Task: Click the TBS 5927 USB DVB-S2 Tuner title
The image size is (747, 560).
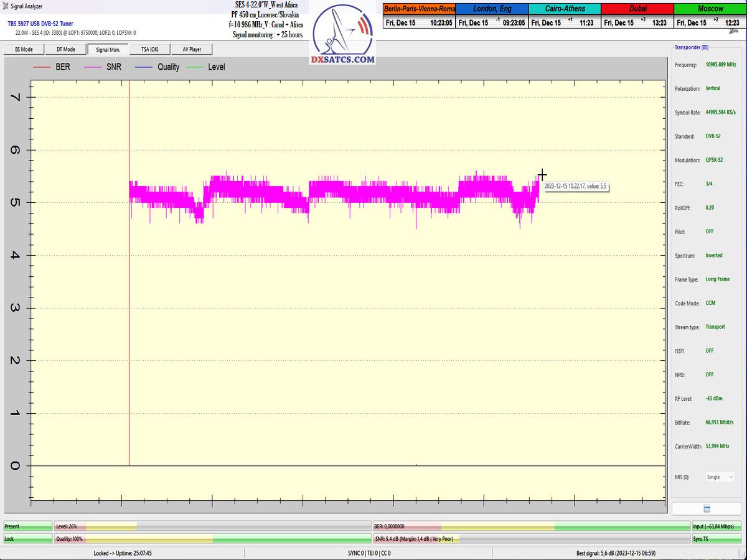Action: pyautogui.click(x=40, y=24)
